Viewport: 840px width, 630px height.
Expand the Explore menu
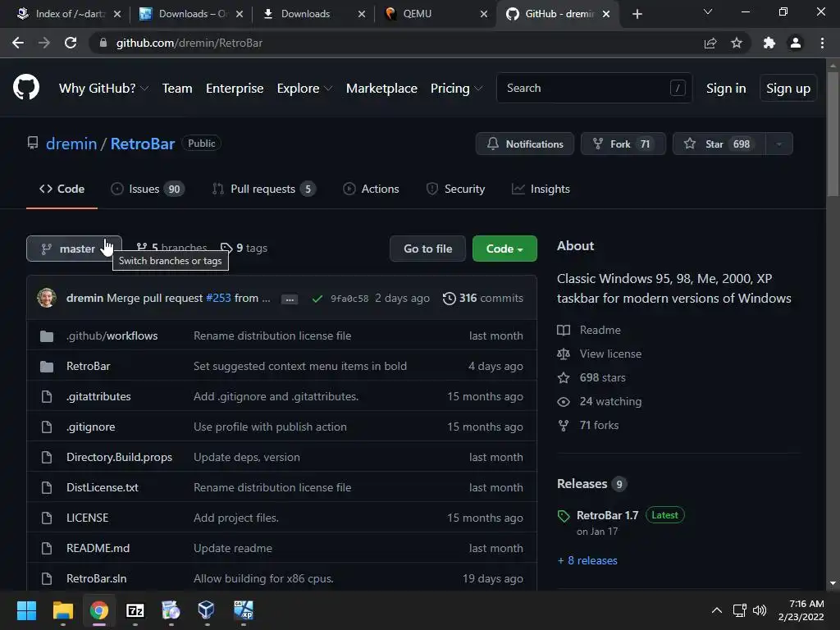click(304, 88)
